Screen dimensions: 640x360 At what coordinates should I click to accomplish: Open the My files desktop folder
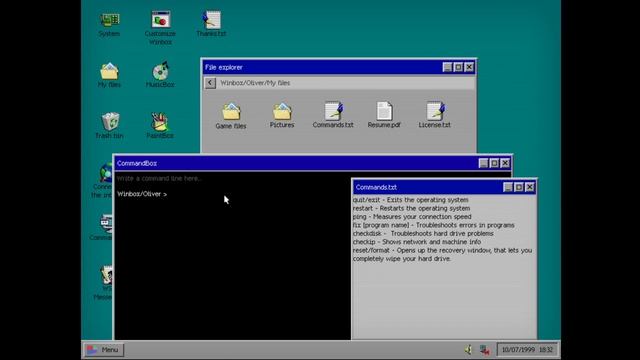[109, 75]
